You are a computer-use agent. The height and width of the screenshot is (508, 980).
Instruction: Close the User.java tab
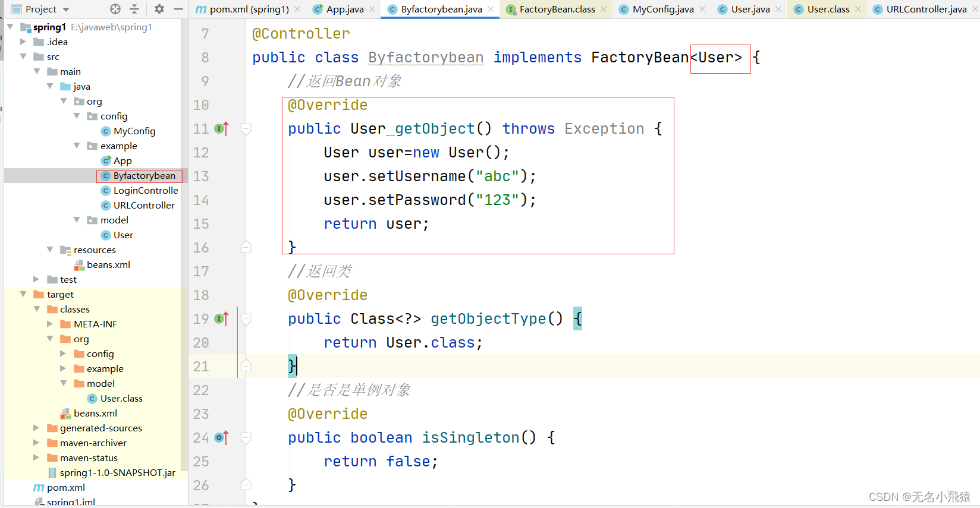[778, 9]
